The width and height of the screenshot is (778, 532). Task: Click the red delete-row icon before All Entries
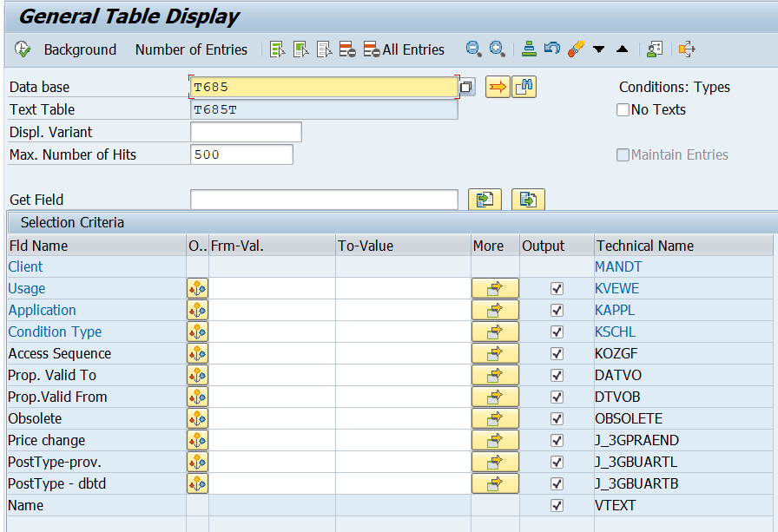[x=347, y=49]
